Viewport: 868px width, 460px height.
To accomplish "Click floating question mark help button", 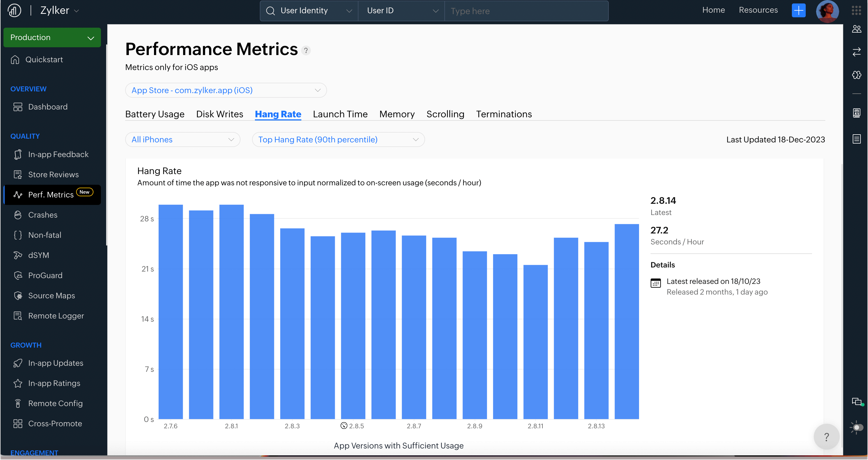I will tap(826, 437).
